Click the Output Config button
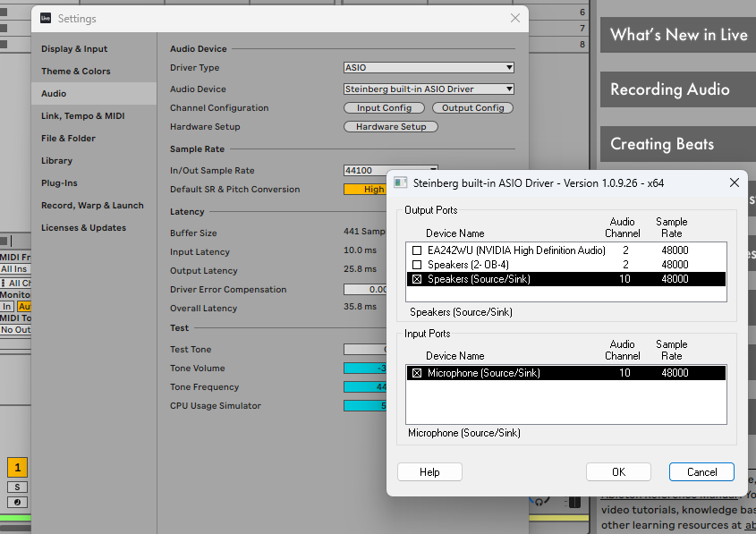Viewport: 756px width, 534px height. click(473, 108)
